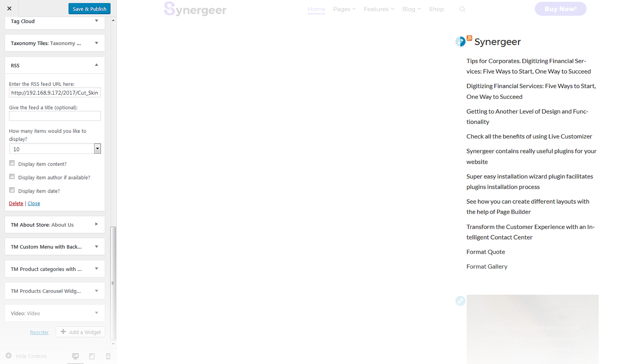Close the Customizer with the X icon
The image size is (627, 364).
click(9, 9)
